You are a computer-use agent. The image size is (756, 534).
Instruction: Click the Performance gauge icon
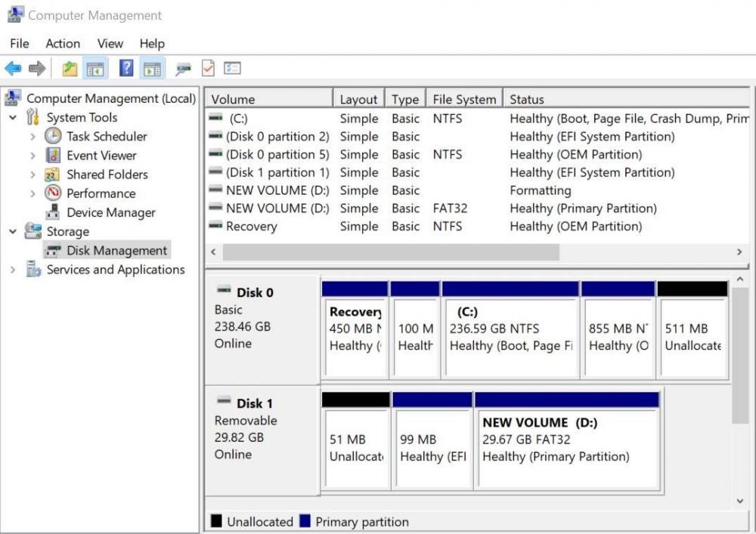(53, 193)
